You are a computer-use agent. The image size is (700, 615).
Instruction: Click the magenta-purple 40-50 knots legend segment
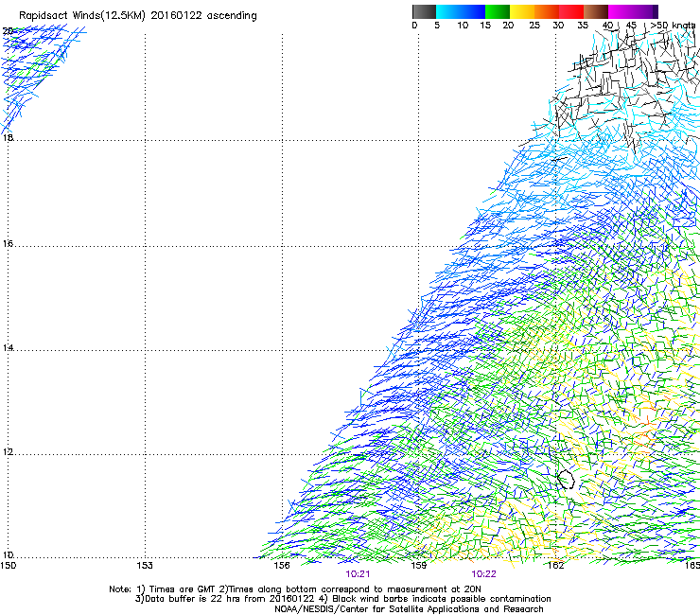coord(633,11)
